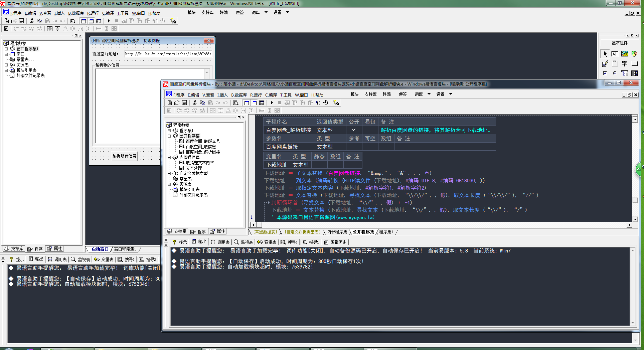Select button component icon in component box
The image size is (644, 350).
point(634,63)
